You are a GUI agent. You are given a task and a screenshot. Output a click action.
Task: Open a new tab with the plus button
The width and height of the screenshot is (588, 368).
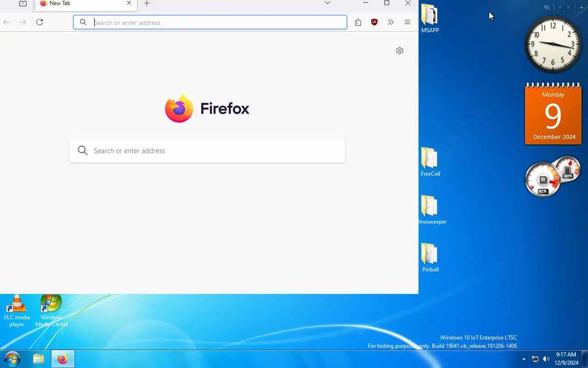click(x=147, y=3)
